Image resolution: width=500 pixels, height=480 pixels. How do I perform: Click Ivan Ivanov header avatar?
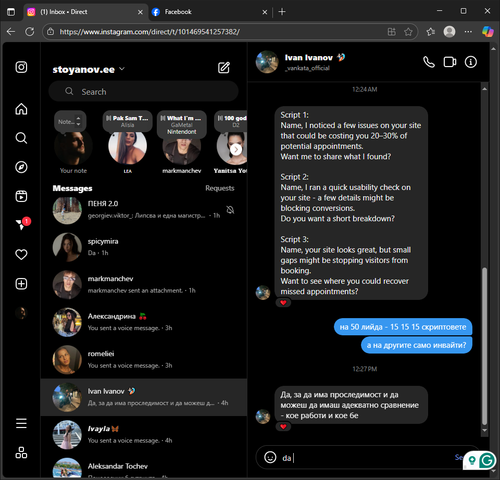pyautogui.click(x=267, y=62)
